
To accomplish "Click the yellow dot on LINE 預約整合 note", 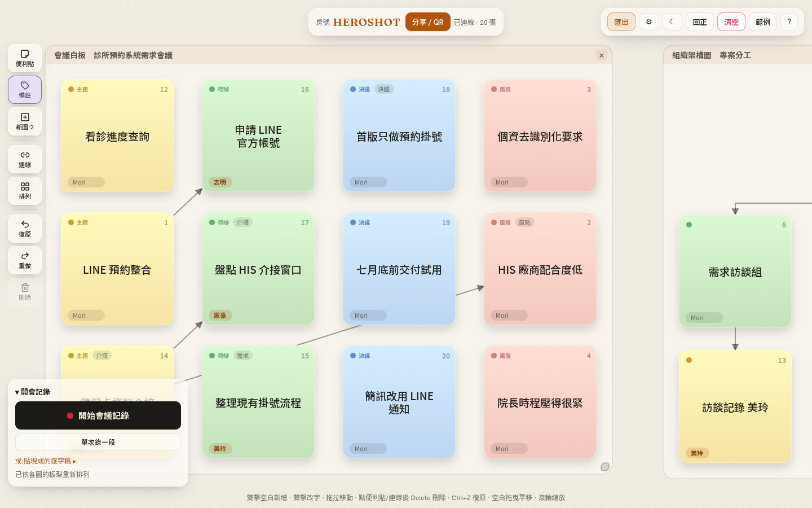I will point(71,222).
